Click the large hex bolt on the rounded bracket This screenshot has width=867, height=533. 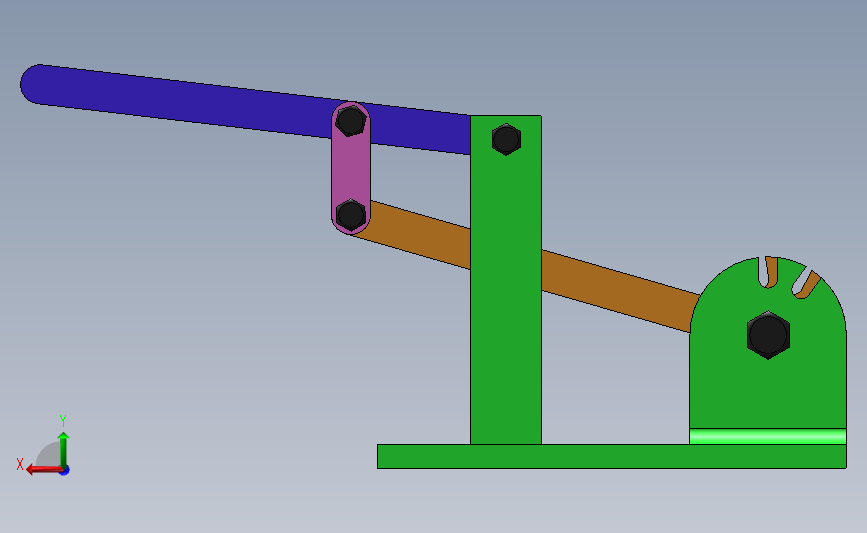click(x=768, y=335)
